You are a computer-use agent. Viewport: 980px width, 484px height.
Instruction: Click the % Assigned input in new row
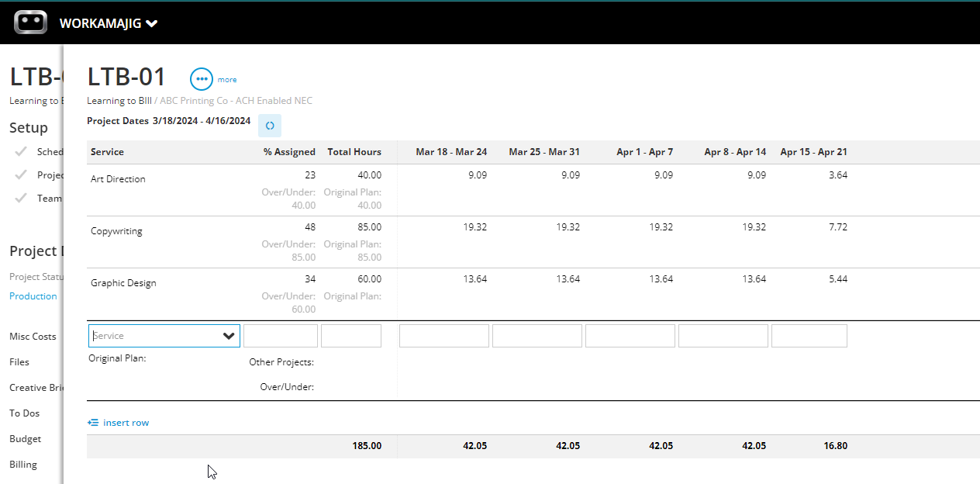281,336
